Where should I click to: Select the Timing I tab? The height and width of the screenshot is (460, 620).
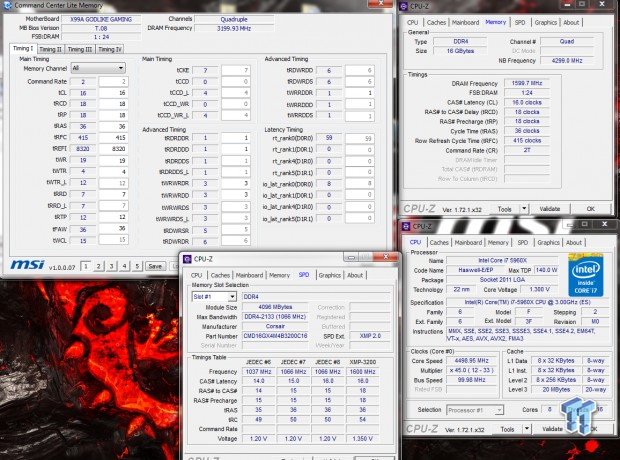click(x=23, y=48)
